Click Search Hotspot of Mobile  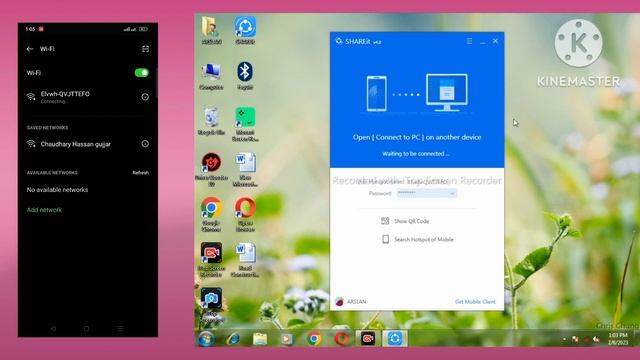pos(424,240)
